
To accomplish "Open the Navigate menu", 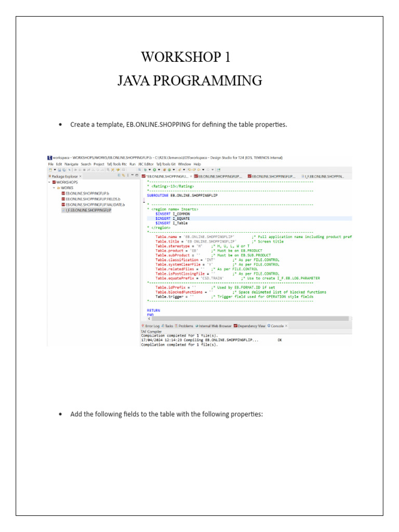I will tap(71, 164).
